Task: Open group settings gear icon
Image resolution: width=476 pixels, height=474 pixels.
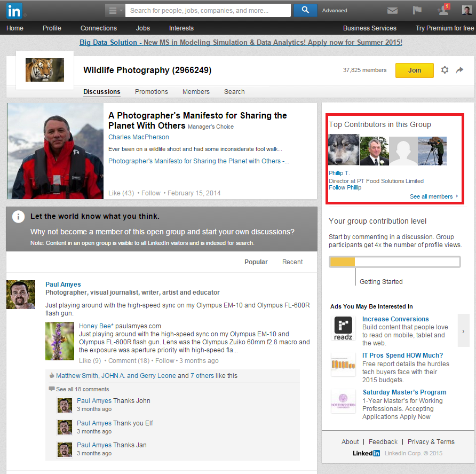Action: [x=445, y=70]
